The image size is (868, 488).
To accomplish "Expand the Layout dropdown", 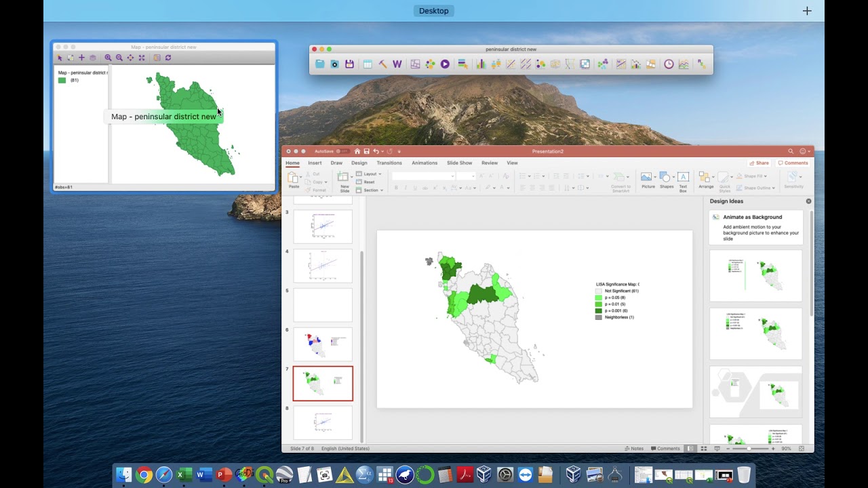I will (x=370, y=174).
